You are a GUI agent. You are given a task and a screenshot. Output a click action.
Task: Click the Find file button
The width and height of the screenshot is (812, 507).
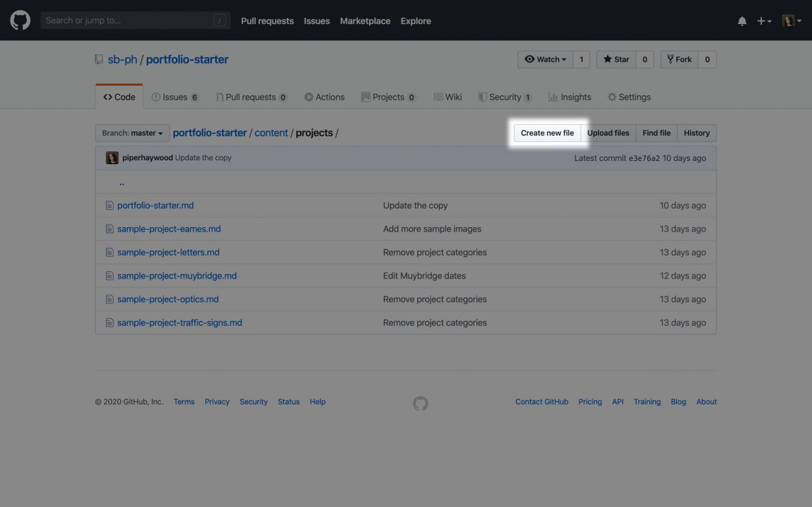[x=656, y=133]
